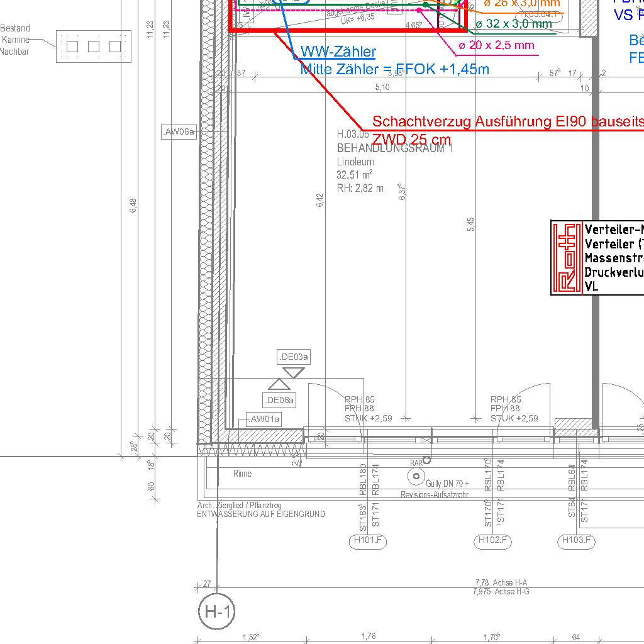Select the H102.F window tag
The image size is (644, 644).
[492, 540]
